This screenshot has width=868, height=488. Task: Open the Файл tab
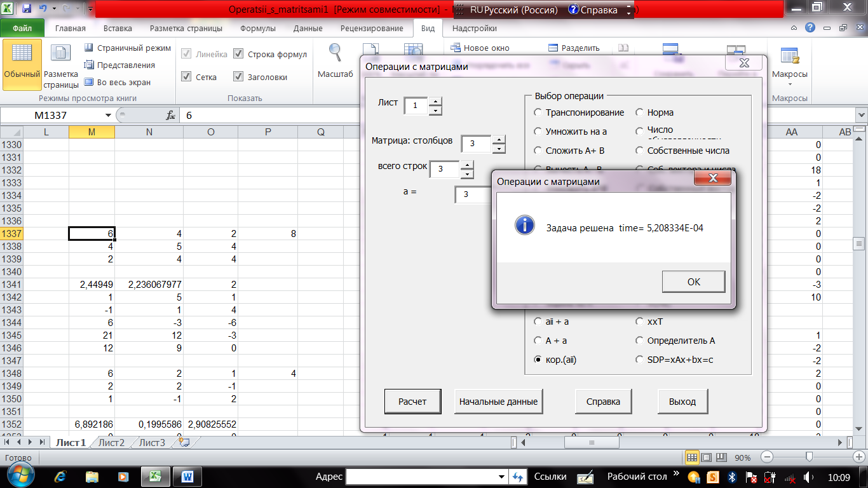click(22, 29)
